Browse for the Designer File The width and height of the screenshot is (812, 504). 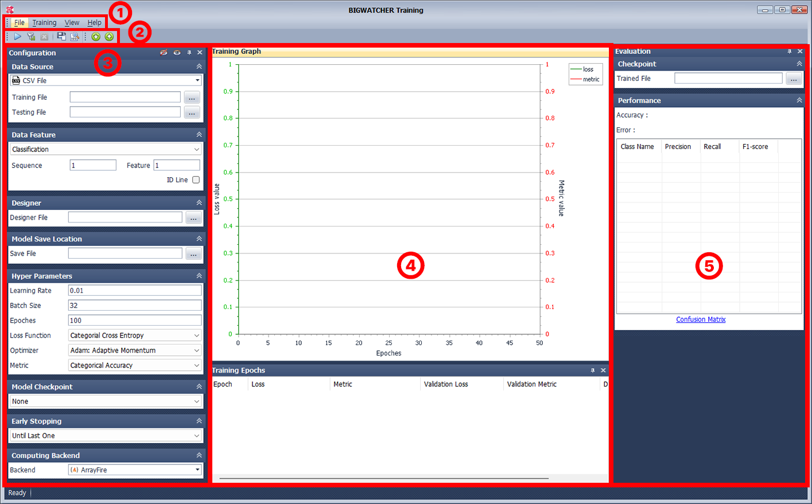193,218
